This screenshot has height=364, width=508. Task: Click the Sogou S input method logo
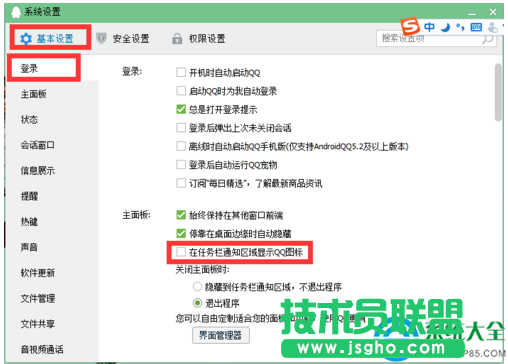click(x=410, y=26)
